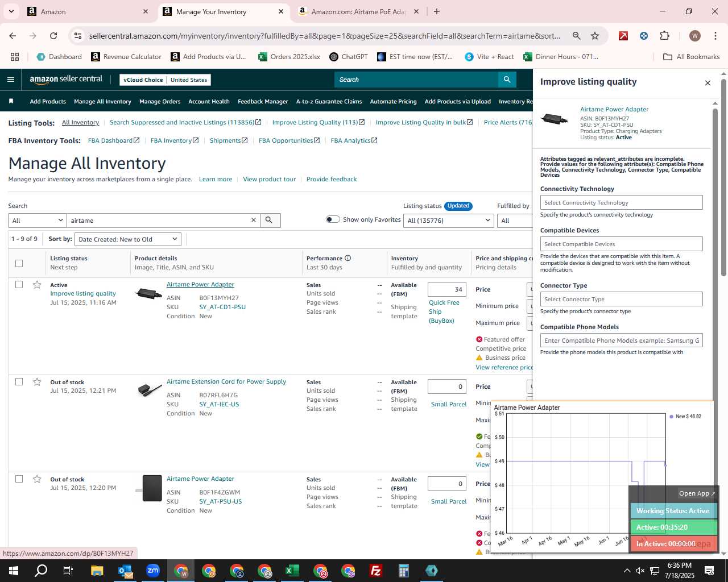The height and width of the screenshot is (582, 728).
Task: Click the Open App button
Action: [697, 493]
